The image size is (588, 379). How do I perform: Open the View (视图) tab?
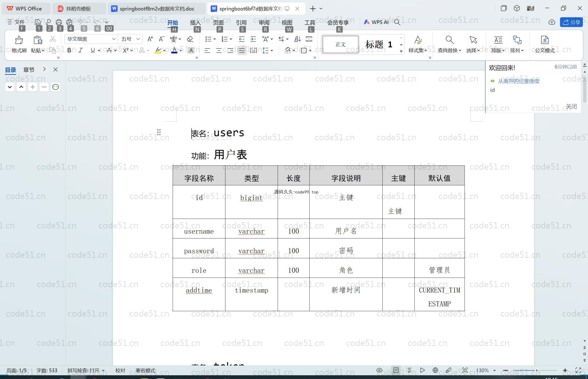287,22
